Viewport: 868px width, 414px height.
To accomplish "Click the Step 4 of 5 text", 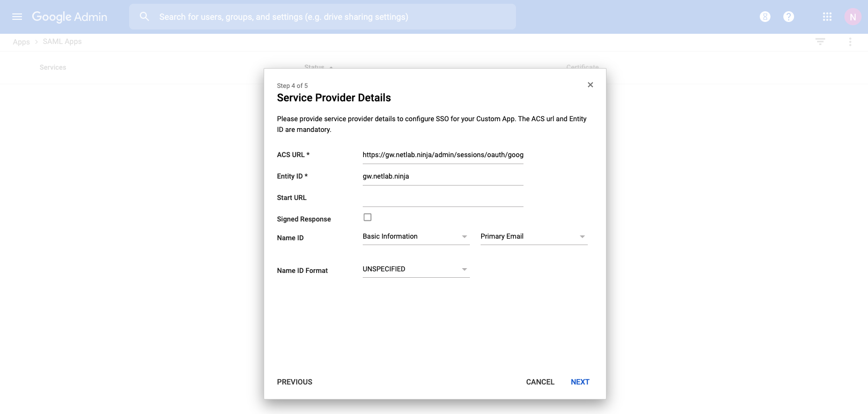I will [x=293, y=86].
